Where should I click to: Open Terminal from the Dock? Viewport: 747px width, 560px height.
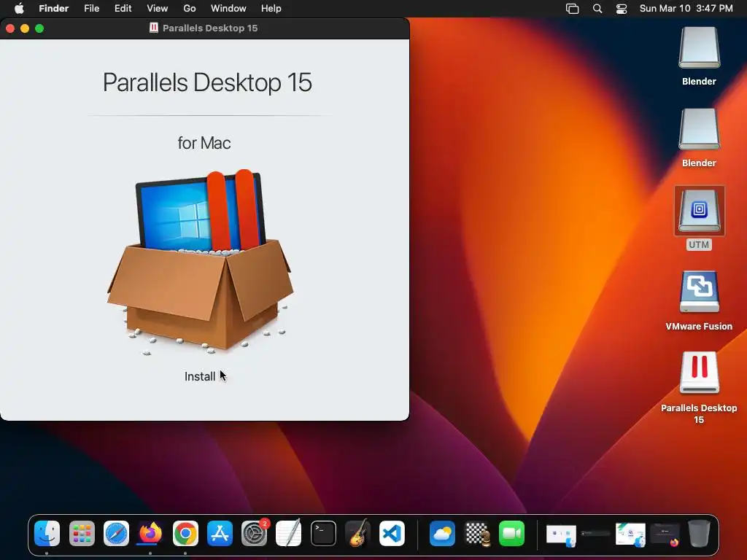pos(323,533)
